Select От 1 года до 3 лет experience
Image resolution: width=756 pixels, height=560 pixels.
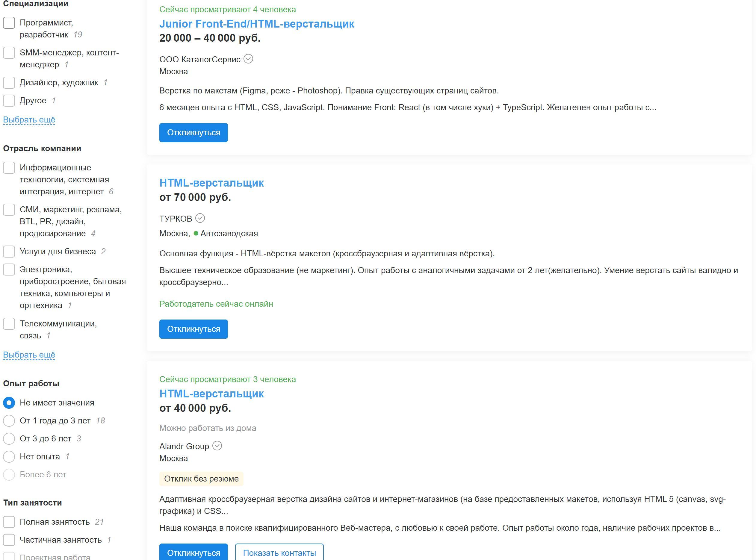pyautogui.click(x=9, y=421)
